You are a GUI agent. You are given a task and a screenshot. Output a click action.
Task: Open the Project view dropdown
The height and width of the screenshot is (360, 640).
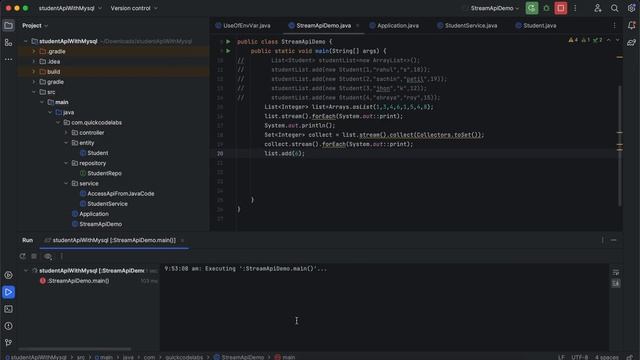click(35, 26)
